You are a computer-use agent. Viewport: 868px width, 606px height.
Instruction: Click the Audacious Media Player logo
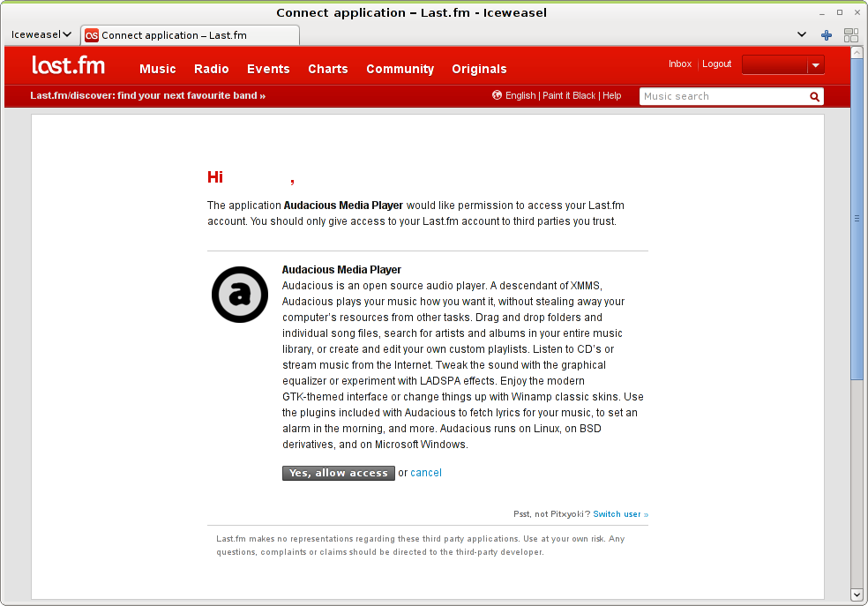tap(240, 295)
